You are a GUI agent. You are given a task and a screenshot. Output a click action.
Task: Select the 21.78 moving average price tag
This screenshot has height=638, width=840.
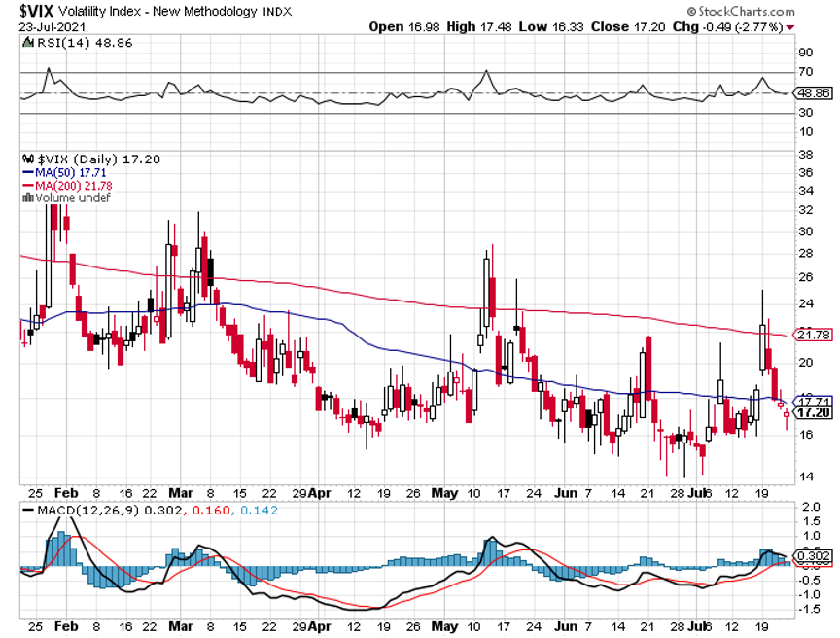click(x=812, y=335)
